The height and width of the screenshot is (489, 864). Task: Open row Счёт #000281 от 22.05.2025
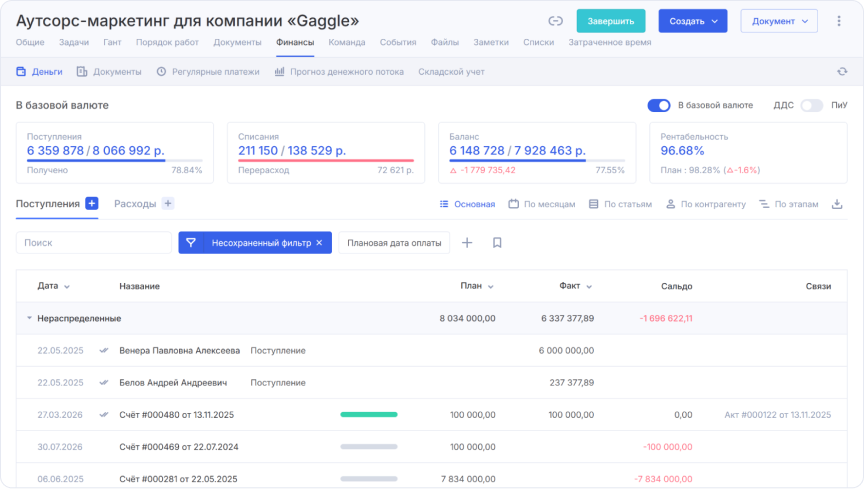tap(431, 477)
